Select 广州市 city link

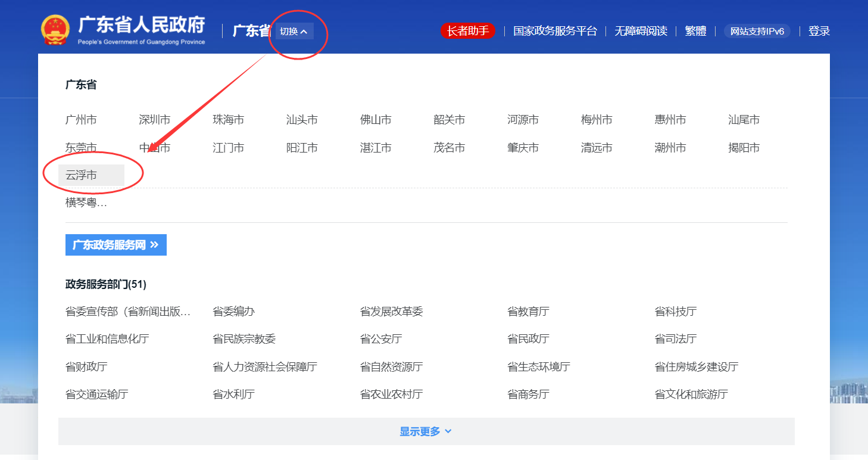tap(82, 119)
